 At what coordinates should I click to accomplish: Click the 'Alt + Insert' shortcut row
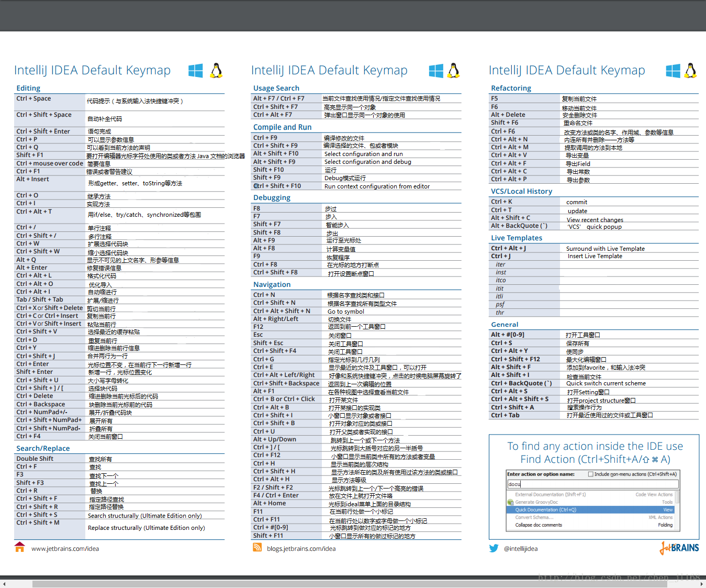click(119, 183)
